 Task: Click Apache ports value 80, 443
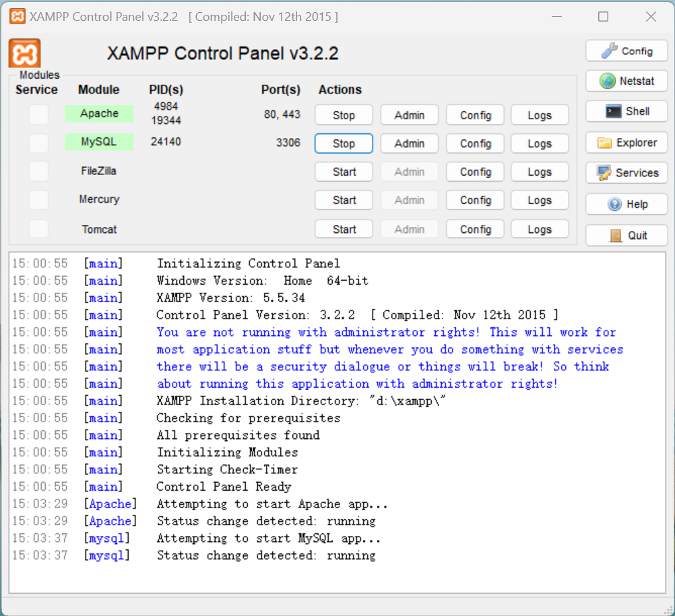pyautogui.click(x=282, y=114)
